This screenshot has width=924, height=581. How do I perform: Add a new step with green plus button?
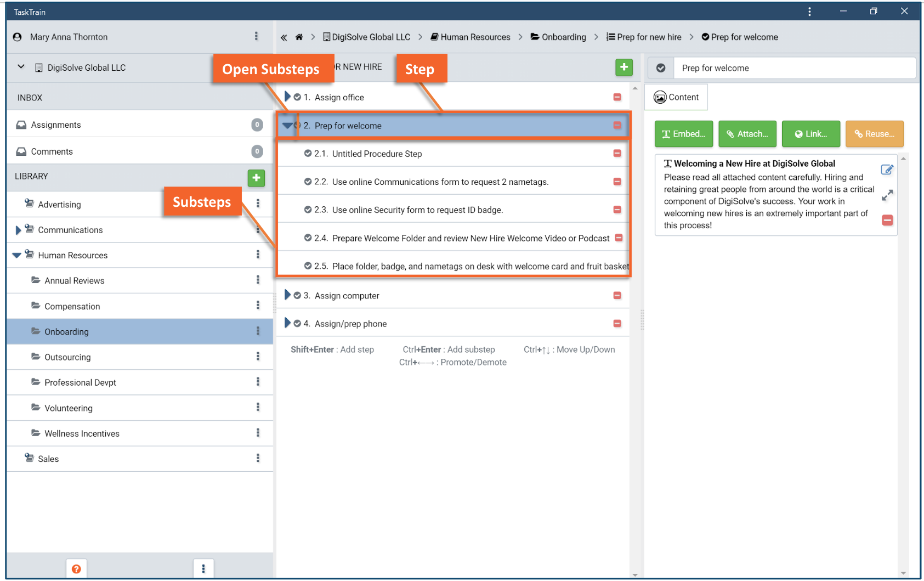pyautogui.click(x=624, y=67)
